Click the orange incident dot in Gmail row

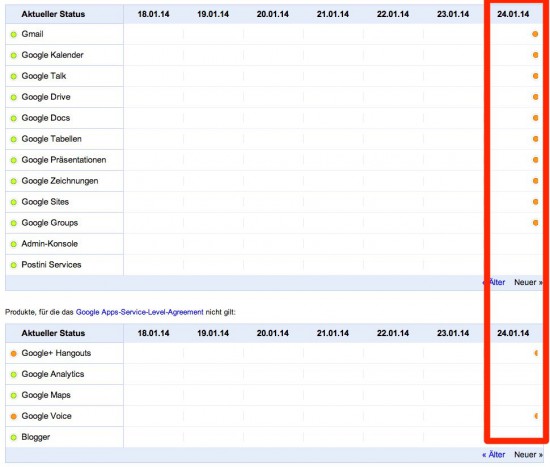coord(535,34)
